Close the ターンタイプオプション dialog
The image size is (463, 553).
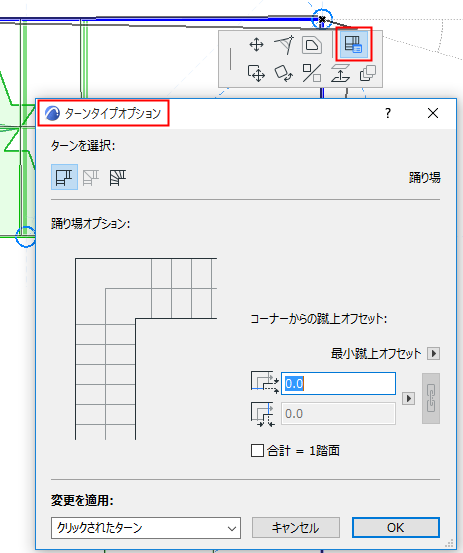coord(433,113)
